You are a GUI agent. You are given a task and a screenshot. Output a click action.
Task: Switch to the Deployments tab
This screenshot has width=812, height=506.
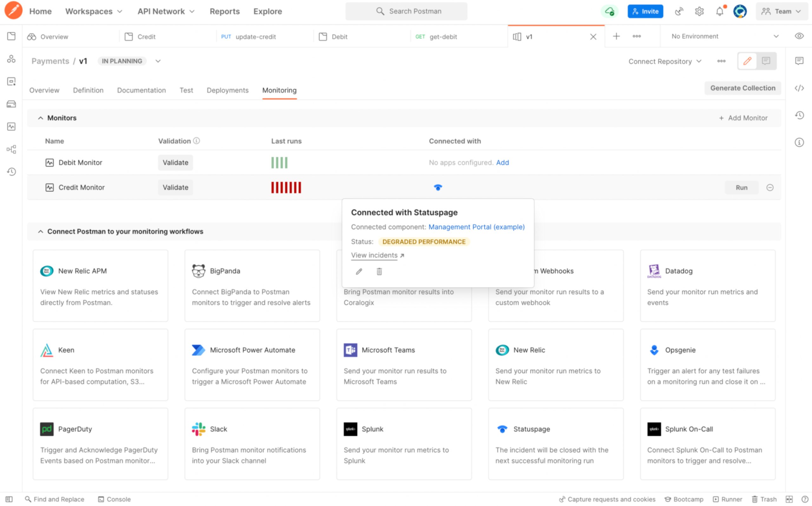(x=227, y=90)
